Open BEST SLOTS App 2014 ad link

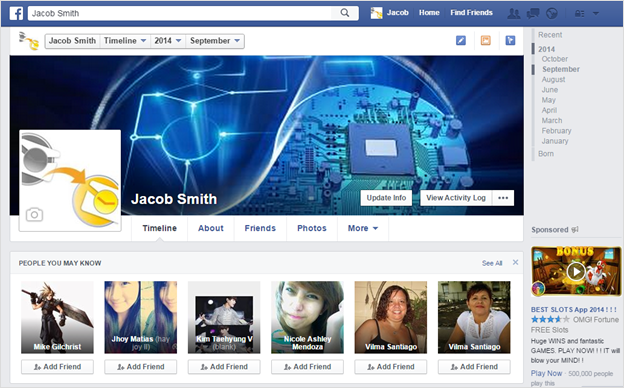[573, 310]
